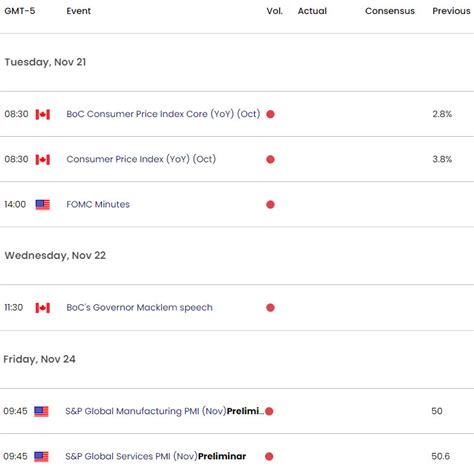Select the Wednesday, Nov 22 date heading
Image resolution: width=474 pixels, height=474 pixels.
55,256
